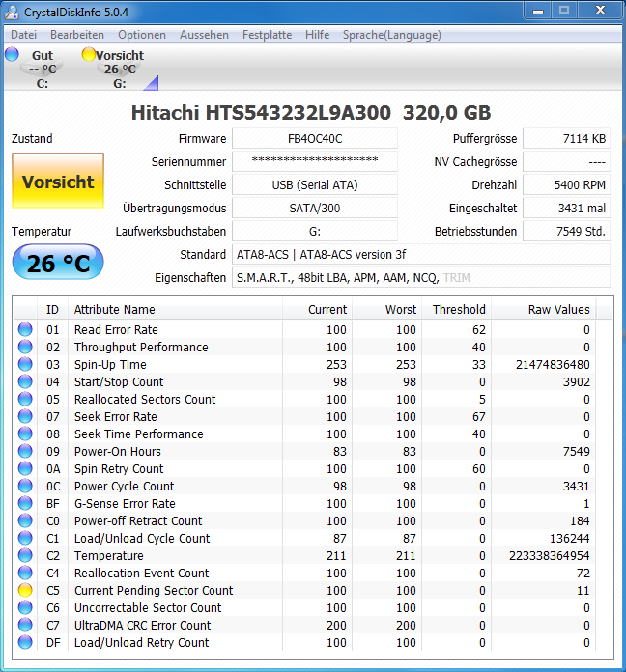Click the Attribute Name column header
The height and width of the screenshot is (672, 626).
175,309
